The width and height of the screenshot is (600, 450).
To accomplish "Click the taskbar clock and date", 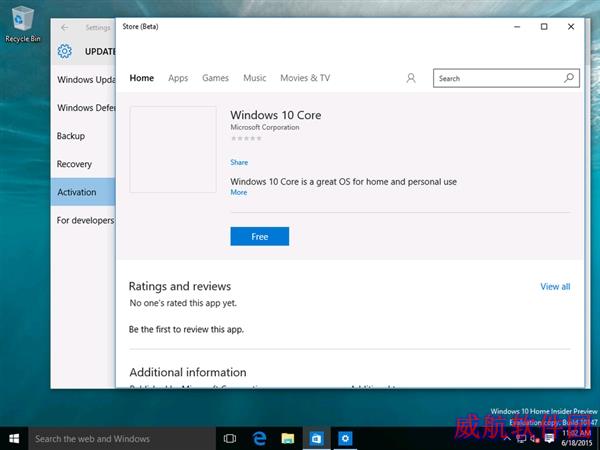I will (x=576, y=439).
